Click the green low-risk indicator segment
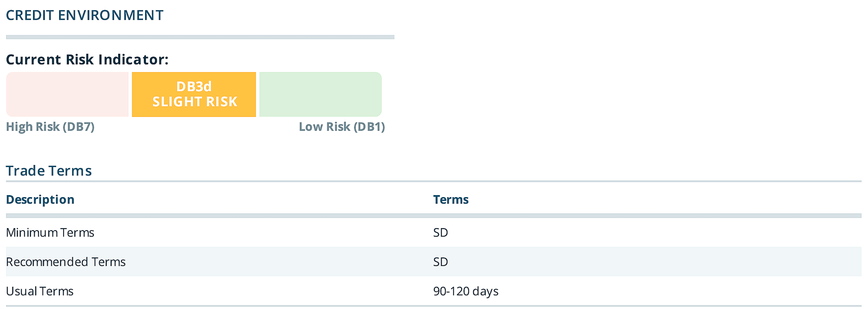The width and height of the screenshot is (868, 310). coord(320,94)
